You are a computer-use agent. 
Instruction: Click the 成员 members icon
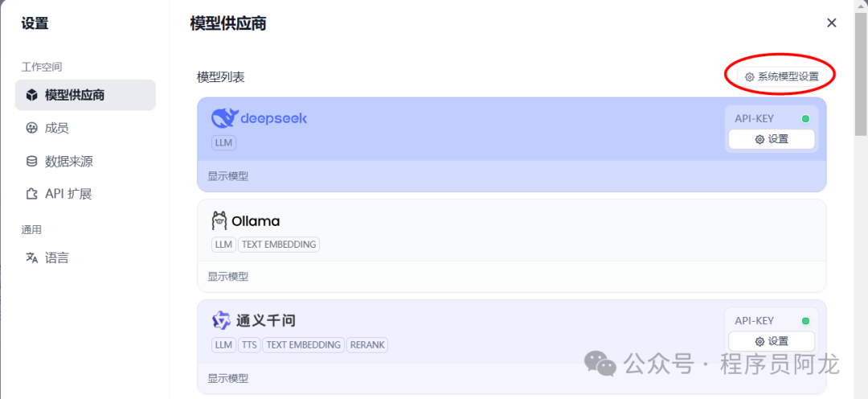point(32,128)
